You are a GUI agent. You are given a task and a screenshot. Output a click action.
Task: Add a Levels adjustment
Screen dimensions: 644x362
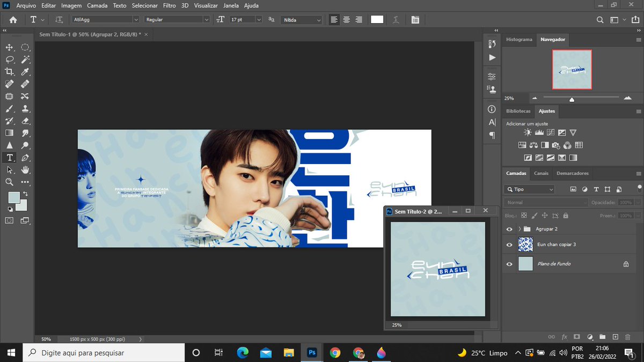(539, 132)
